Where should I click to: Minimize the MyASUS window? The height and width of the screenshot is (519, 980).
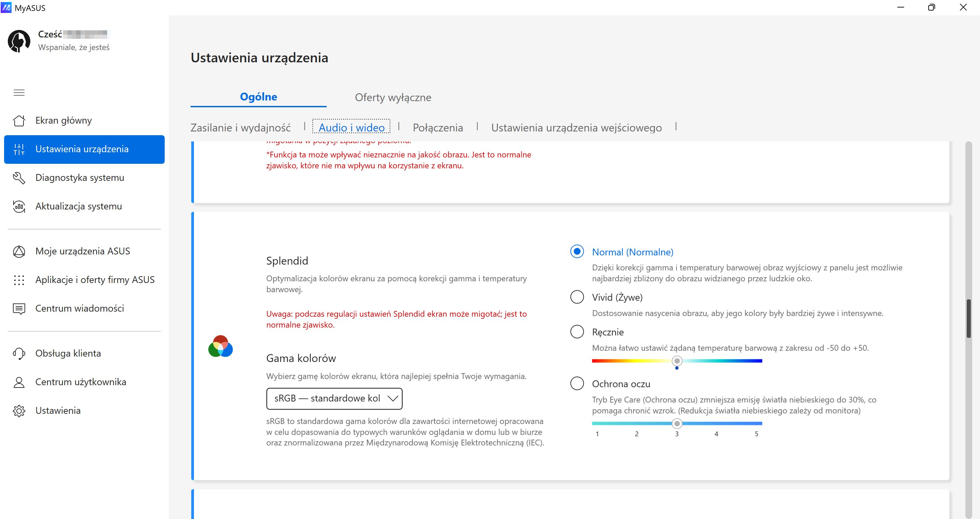click(900, 7)
